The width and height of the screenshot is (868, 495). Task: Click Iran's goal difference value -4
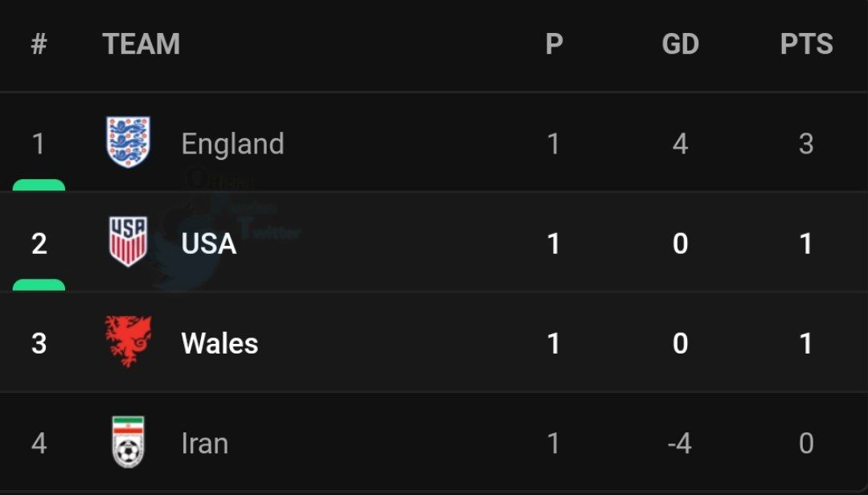[679, 444]
